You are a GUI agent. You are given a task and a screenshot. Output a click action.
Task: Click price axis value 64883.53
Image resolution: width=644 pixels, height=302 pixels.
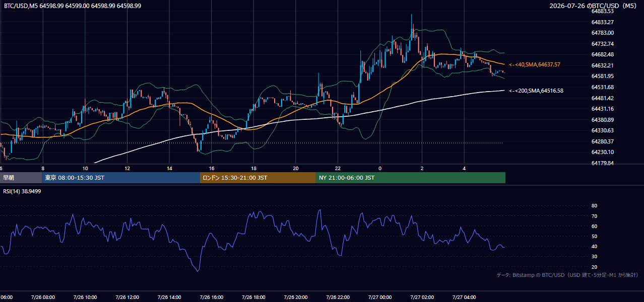tap(602, 11)
